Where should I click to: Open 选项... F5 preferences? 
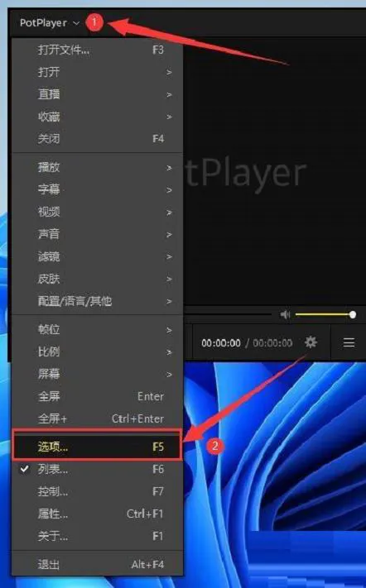coord(98,447)
